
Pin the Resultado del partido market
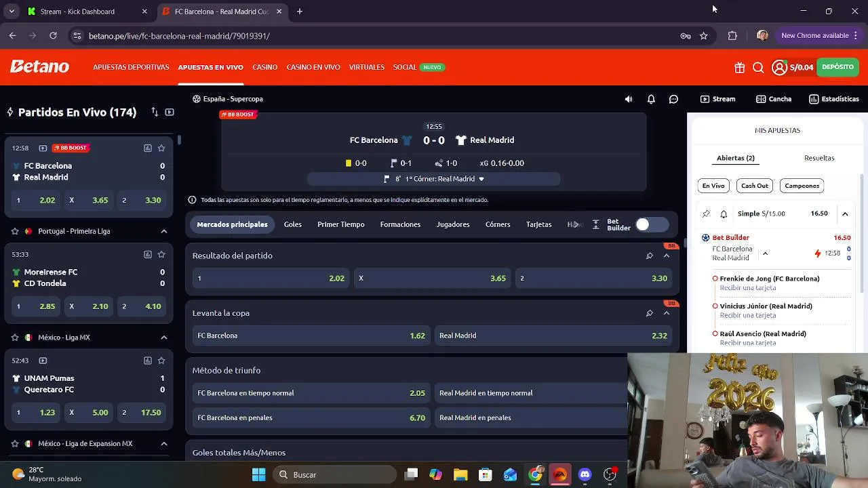[649, 256]
